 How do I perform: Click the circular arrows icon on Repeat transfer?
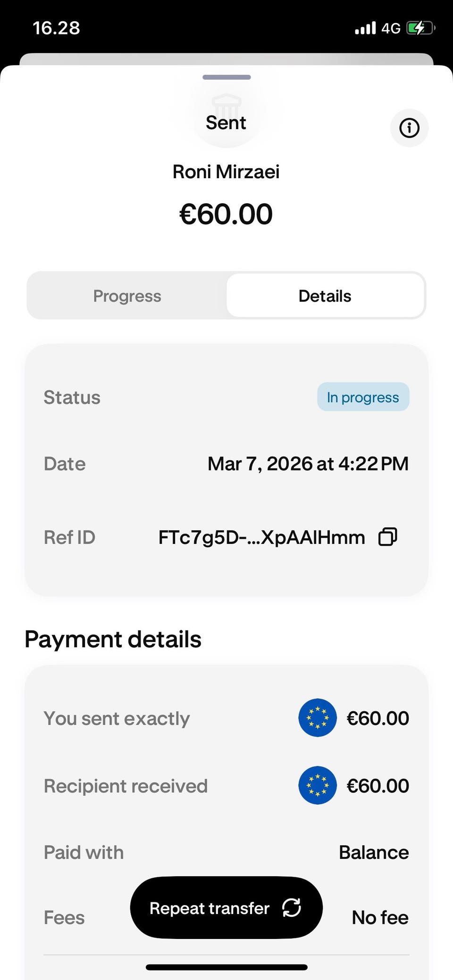[x=292, y=907]
